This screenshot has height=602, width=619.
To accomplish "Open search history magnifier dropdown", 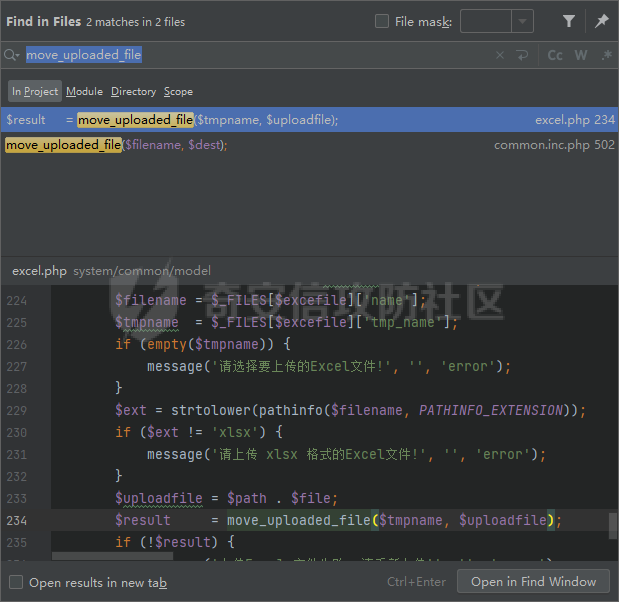I will 11,55.
